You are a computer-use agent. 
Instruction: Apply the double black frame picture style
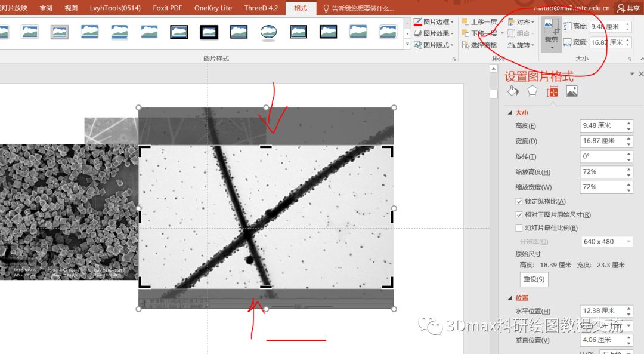coord(179,32)
